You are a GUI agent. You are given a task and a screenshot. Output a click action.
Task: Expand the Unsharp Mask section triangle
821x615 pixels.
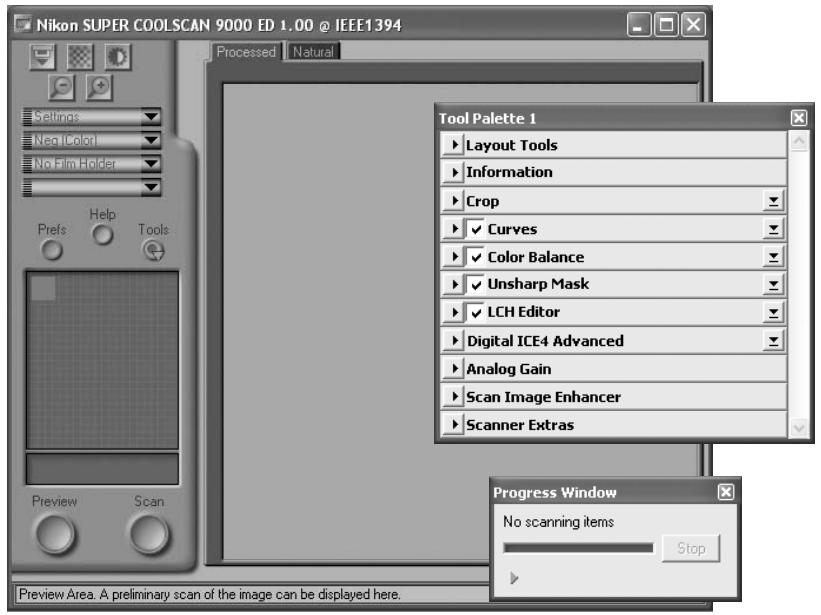(454, 284)
